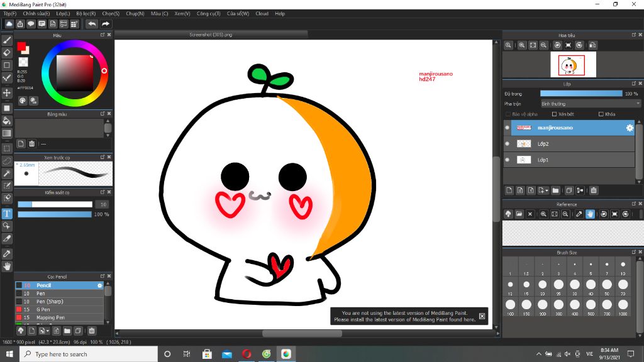Select the hand tool in Reference panel

tap(590, 214)
